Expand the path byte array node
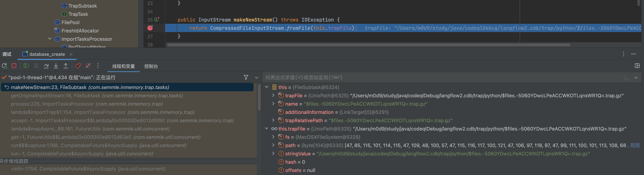The image size is (644, 175). coord(273,145)
